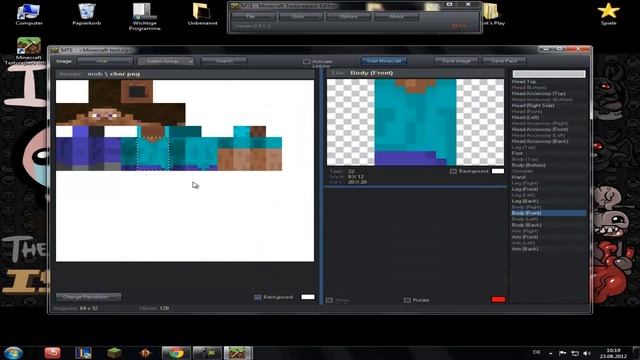Click the Body (Front) tile preview image
The image size is (640, 360).
point(415,122)
